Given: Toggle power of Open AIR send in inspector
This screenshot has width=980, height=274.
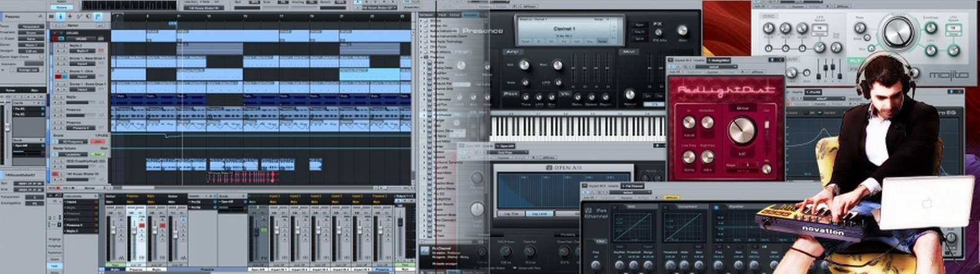Looking at the screenshot, I should tap(43, 146).
